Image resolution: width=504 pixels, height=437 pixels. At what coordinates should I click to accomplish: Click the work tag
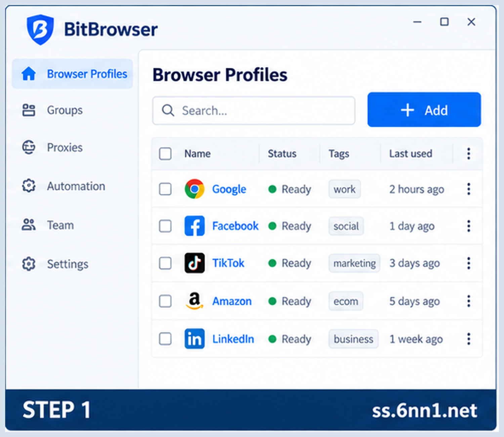pyautogui.click(x=344, y=189)
